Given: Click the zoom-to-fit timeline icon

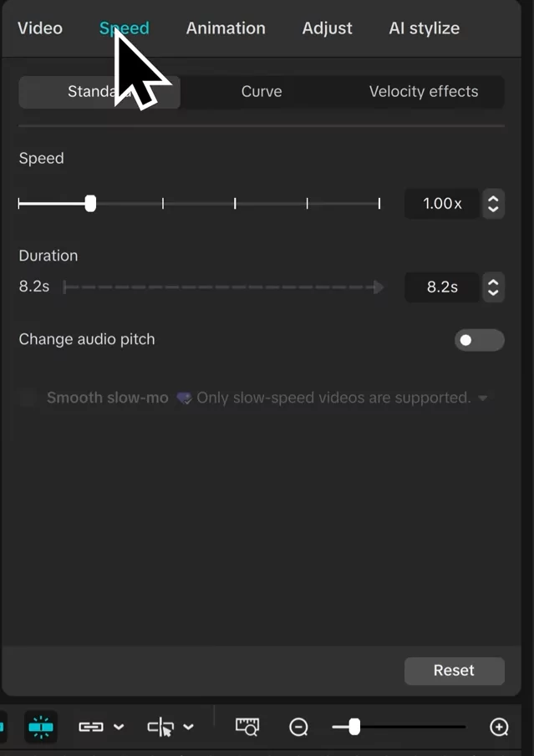Looking at the screenshot, I should [247, 727].
